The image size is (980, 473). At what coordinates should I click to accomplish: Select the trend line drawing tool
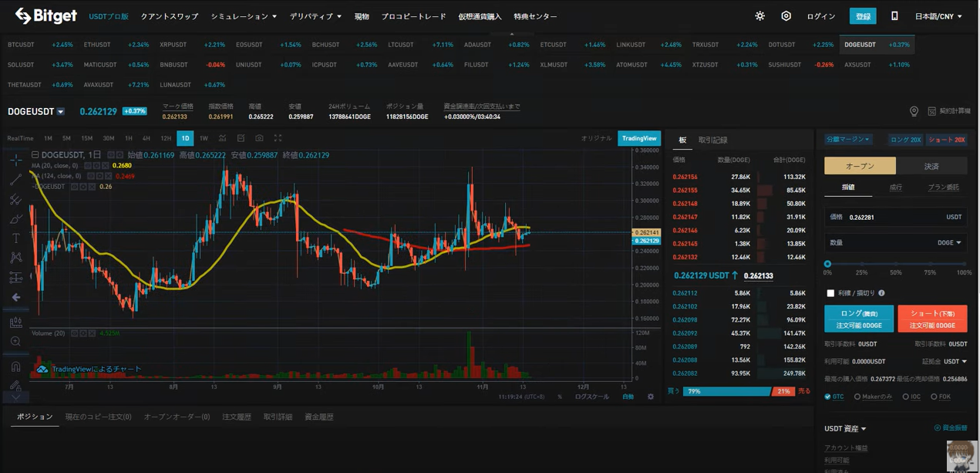tap(15, 180)
